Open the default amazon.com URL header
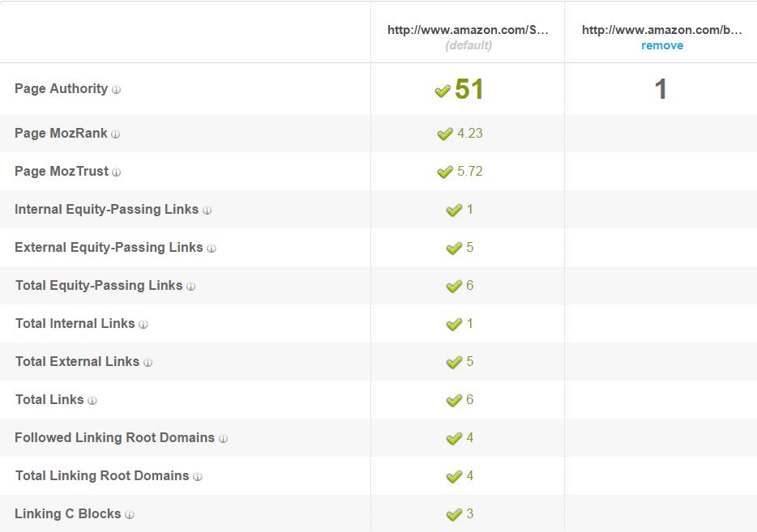Image resolution: width=757 pixels, height=532 pixels. pos(468,30)
